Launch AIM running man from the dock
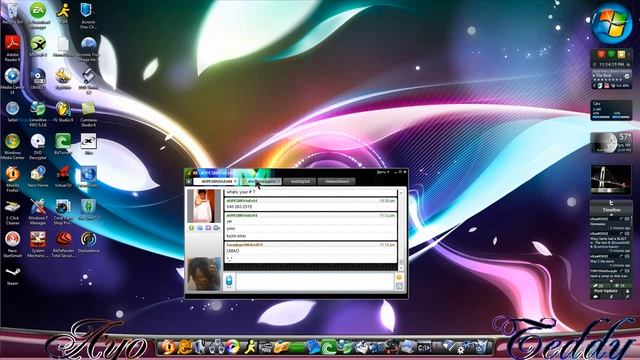The height and width of the screenshot is (360, 640). coord(250,347)
